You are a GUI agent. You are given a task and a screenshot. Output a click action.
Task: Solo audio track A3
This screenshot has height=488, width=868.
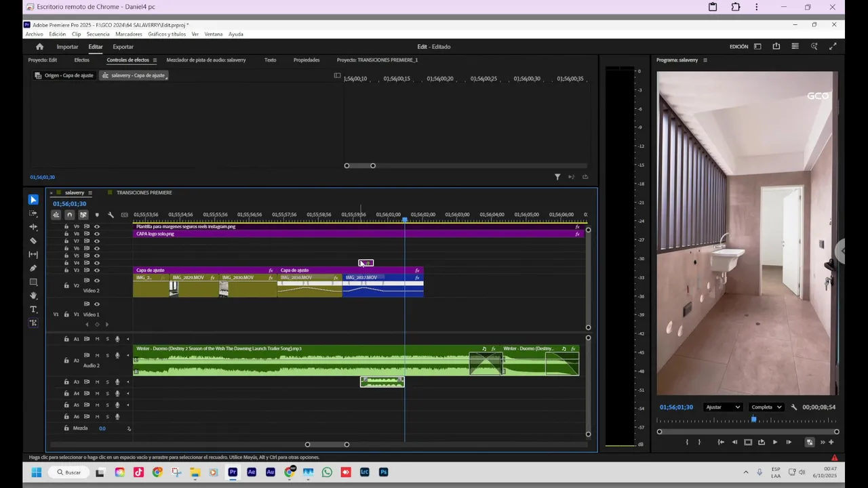(107, 382)
